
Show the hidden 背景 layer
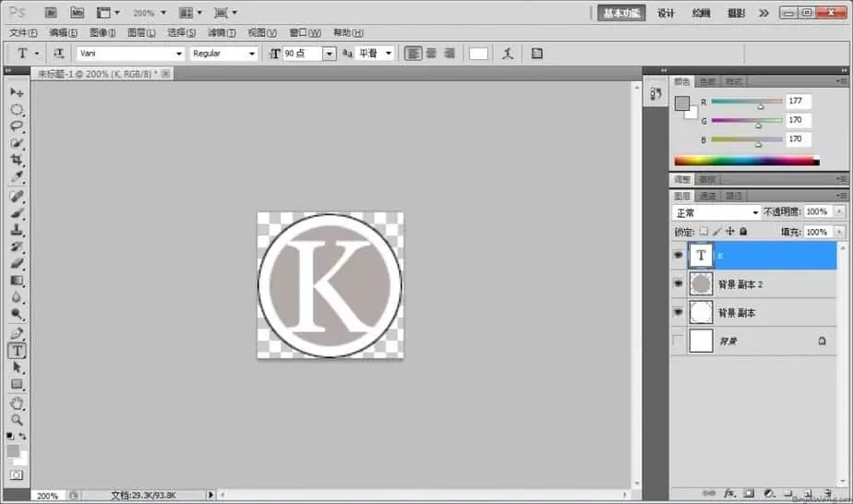678,342
